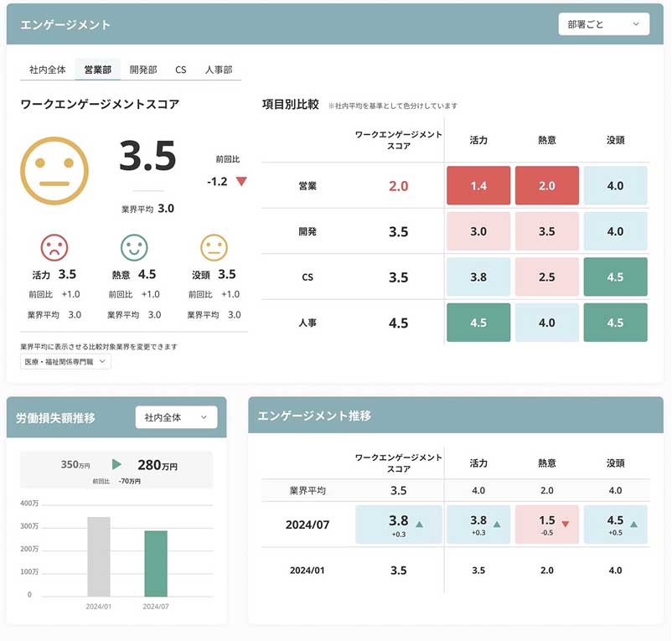Click the red down triangle in 熱意 1.5 cell
This screenshot has height=641, width=672.
coord(565,525)
